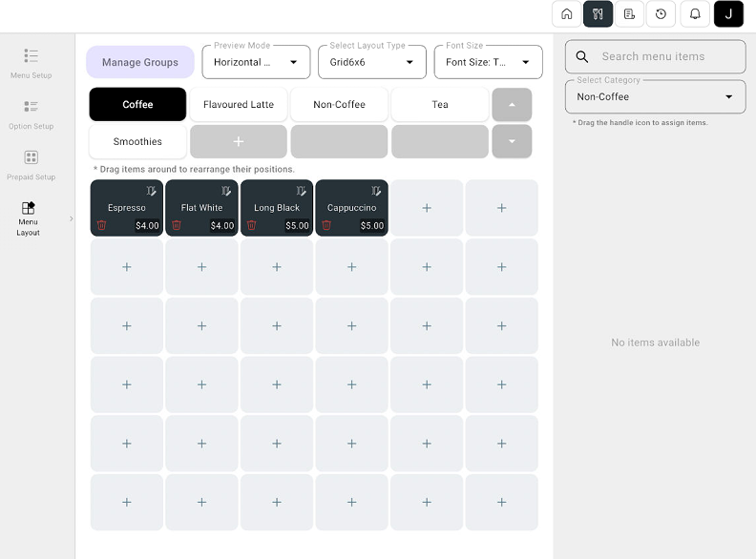This screenshot has width=756, height=559.
Task: Delete the Cappuccino item
Action: 326,225
